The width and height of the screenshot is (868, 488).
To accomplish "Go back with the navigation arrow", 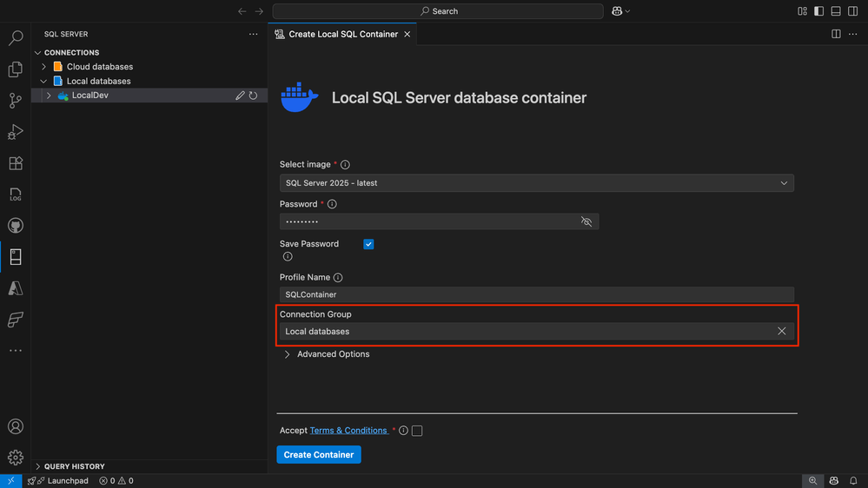I will (x=242, y=11).
